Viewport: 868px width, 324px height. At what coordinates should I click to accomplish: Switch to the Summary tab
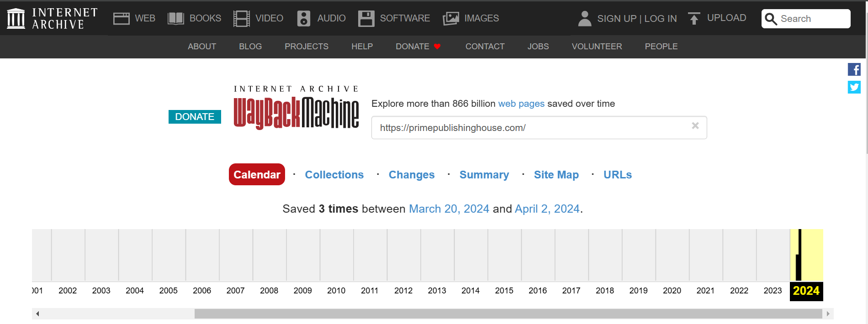pos(484,175)
